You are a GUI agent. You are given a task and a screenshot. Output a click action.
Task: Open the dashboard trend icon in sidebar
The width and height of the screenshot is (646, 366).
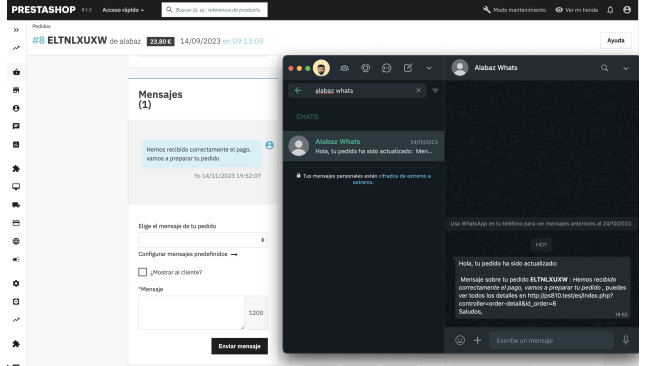(16, 48)
